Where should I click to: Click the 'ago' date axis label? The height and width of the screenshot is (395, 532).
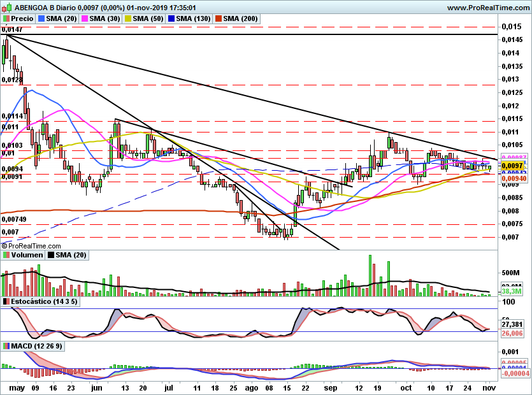tap(252, 388)
